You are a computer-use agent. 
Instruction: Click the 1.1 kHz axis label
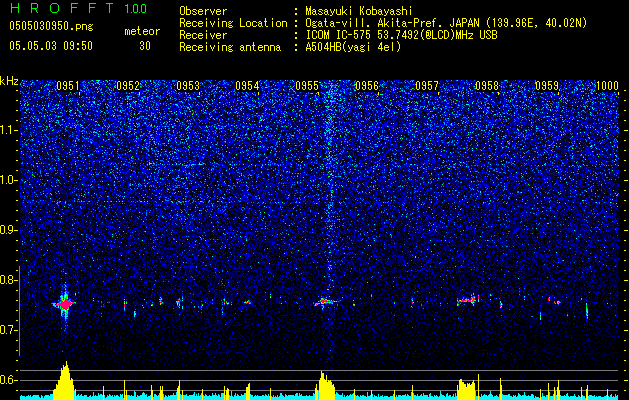pos(9,130)
